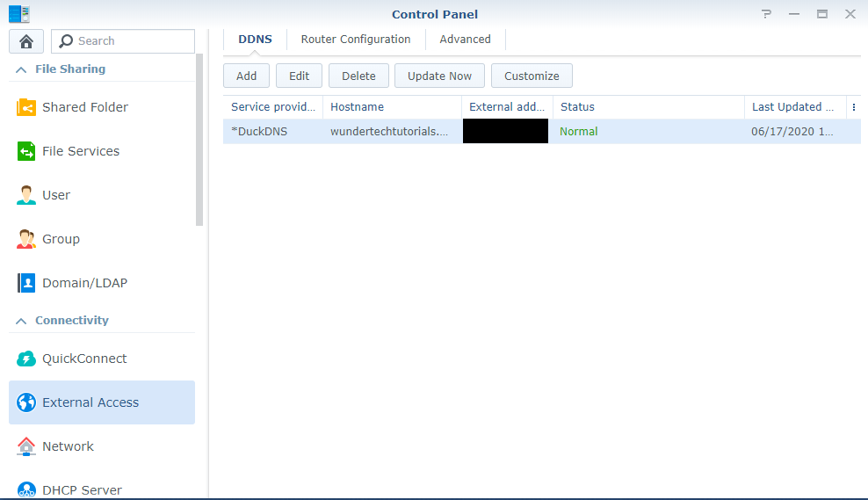
Task: Open the Shared Folder icon
Action: pyautogui.click(x=26, y=107)
